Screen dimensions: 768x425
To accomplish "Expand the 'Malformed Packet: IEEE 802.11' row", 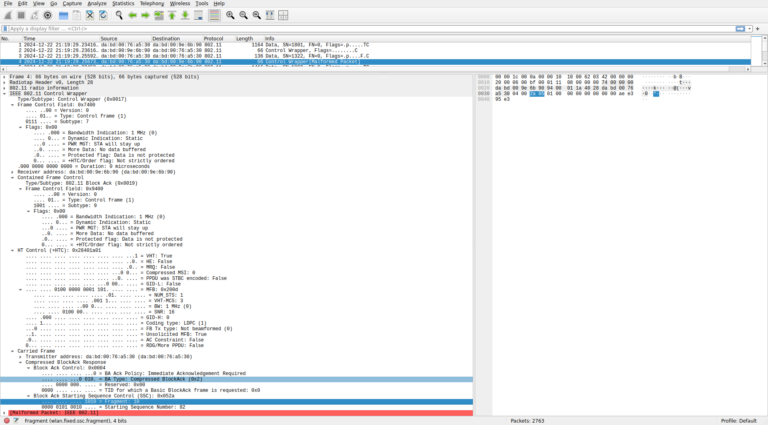I will 4,413.
